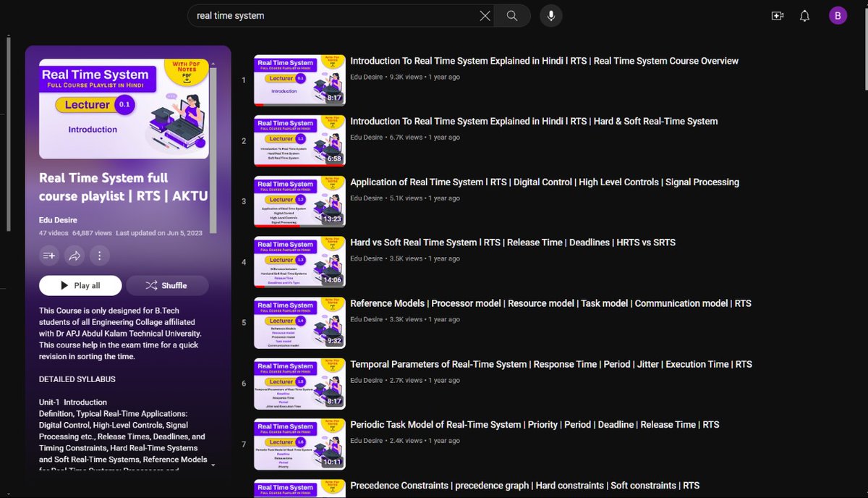
Task: Click playlist title 'Real Time System full course playlist'
Action: click(x=123, y=187)
